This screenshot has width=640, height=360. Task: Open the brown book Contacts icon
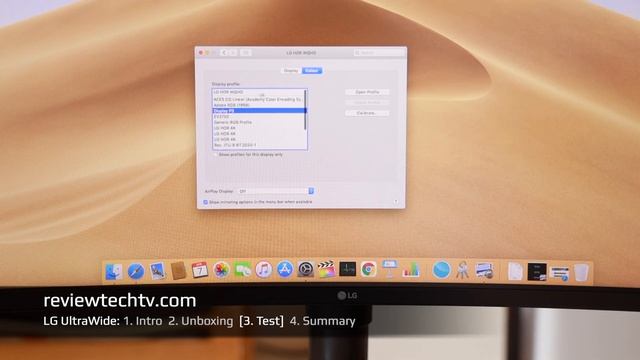(178, 271)
